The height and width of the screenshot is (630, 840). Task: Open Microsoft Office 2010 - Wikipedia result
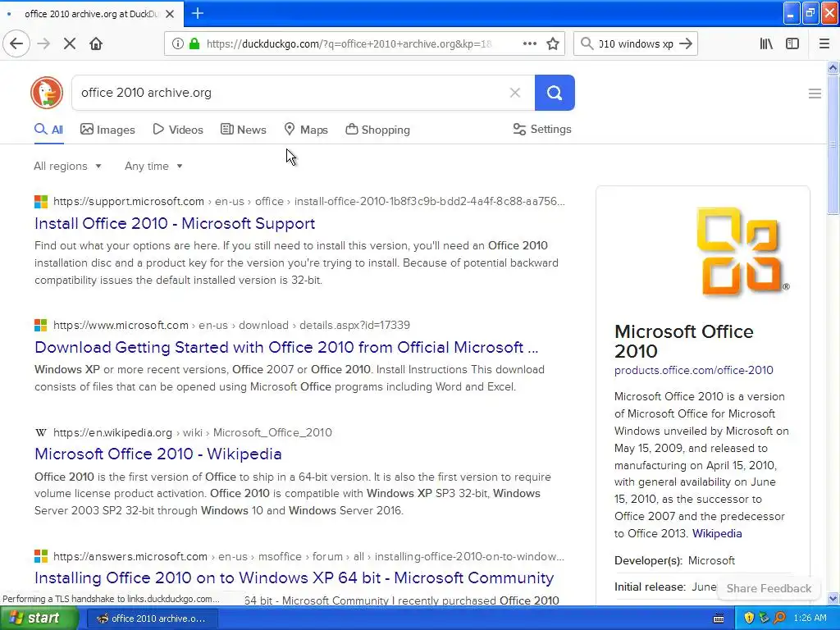click(158, 454)
